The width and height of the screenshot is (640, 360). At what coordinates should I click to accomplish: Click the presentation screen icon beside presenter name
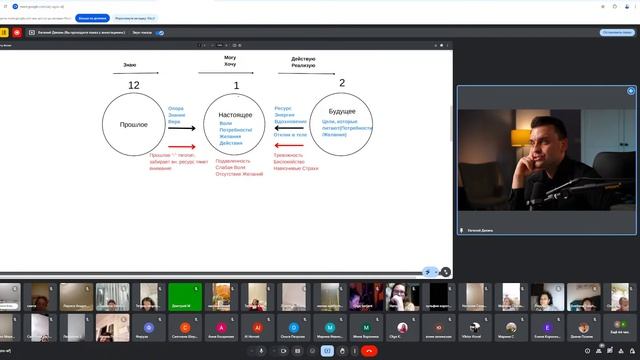(x=31, y=32)
